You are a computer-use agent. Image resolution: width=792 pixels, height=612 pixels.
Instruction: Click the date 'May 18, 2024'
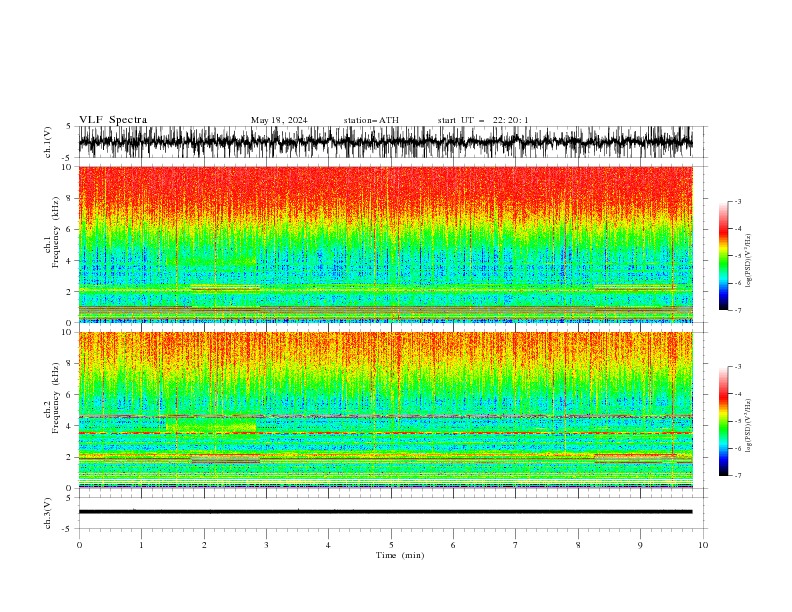tap(279, 120)
